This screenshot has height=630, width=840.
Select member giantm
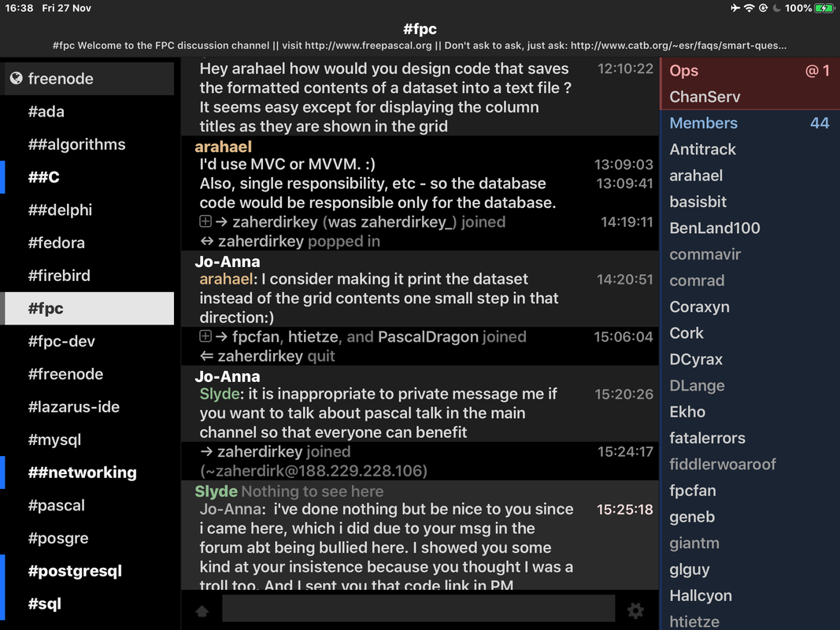[750, 543]
